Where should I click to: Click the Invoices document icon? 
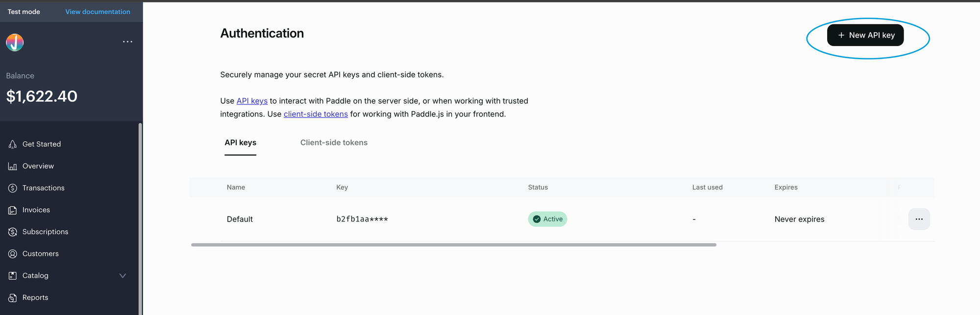[x=13, y=210]
